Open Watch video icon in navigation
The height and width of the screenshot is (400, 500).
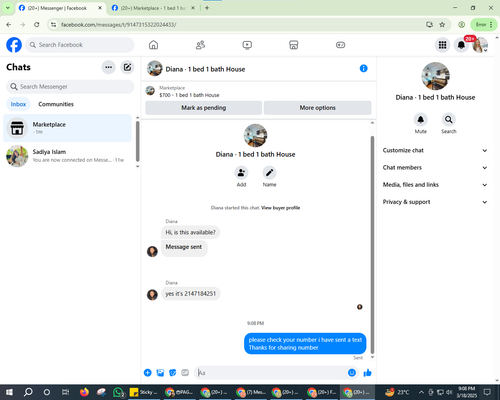pos(247,45)
